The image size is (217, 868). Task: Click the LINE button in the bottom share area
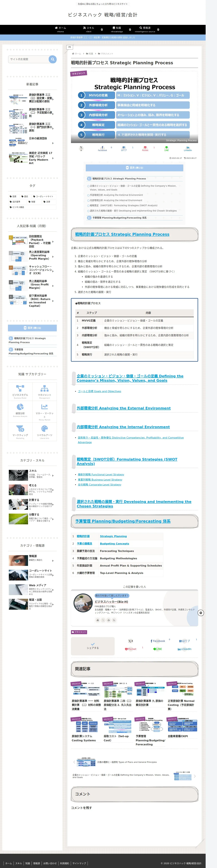point(157,649)
